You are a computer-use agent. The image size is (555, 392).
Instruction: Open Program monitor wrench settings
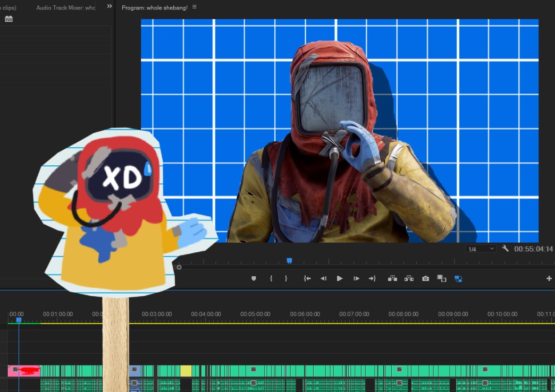506,249
